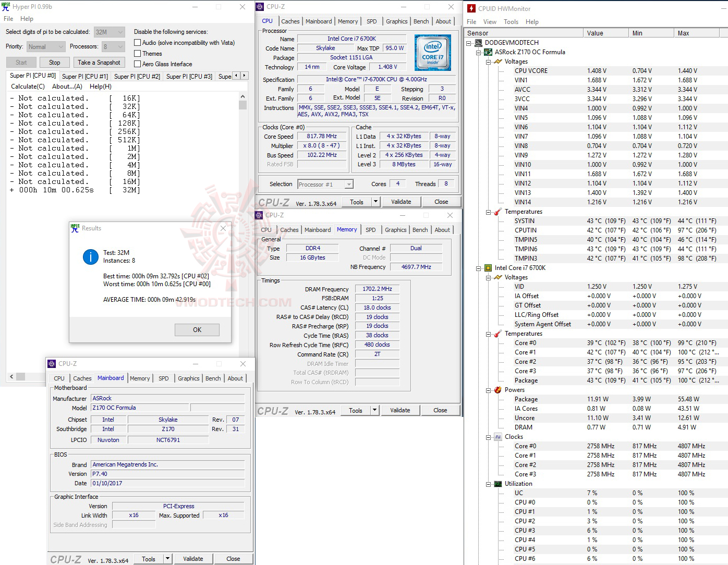Screen dimensions: 728x565
Task: Enable the Audio service disable checkbox
Action: (138, 42)
